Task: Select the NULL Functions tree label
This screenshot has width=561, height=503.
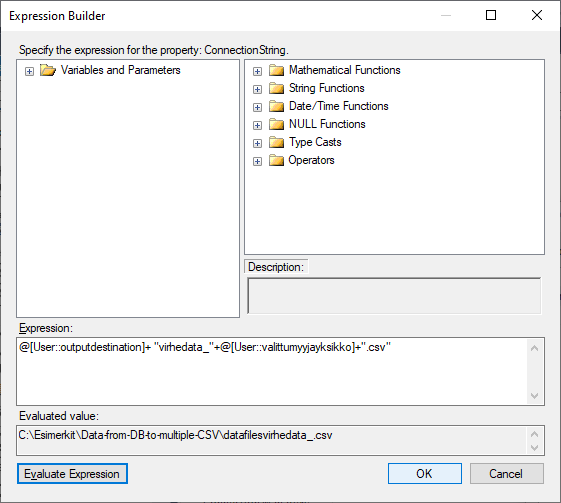Action: click(327, 124)
